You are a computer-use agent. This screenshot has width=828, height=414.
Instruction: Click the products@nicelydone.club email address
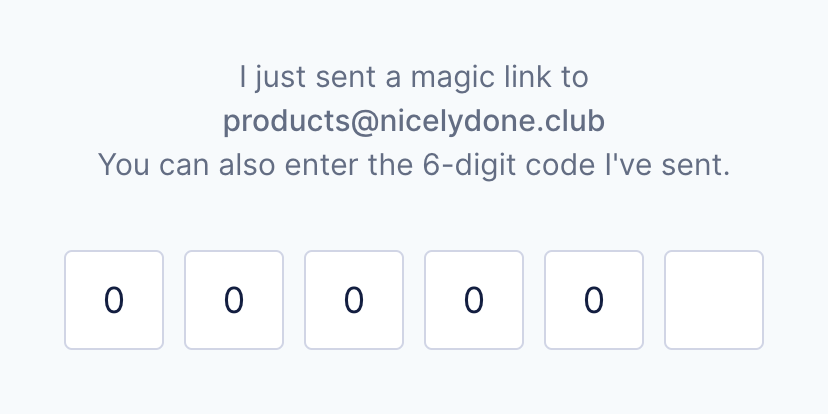414,121
